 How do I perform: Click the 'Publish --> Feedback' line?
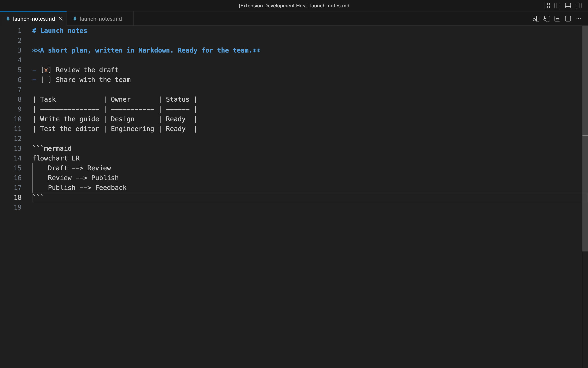point(87,188)
